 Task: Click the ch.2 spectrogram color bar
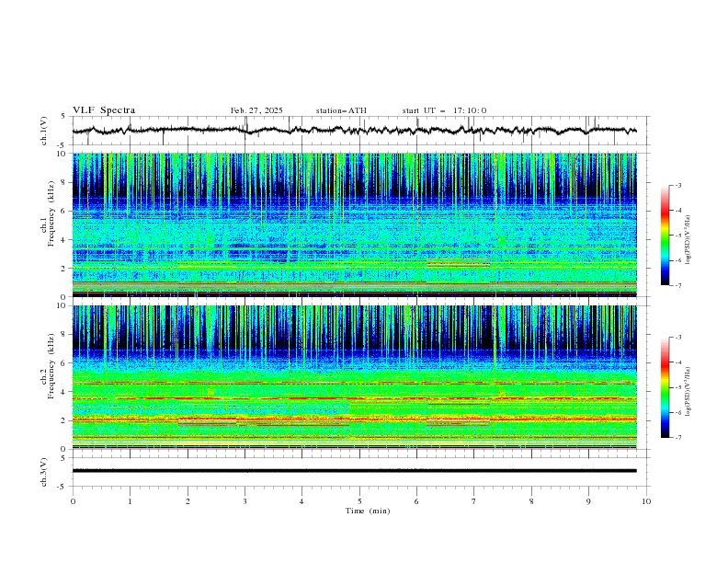click(x=665, y=387)
